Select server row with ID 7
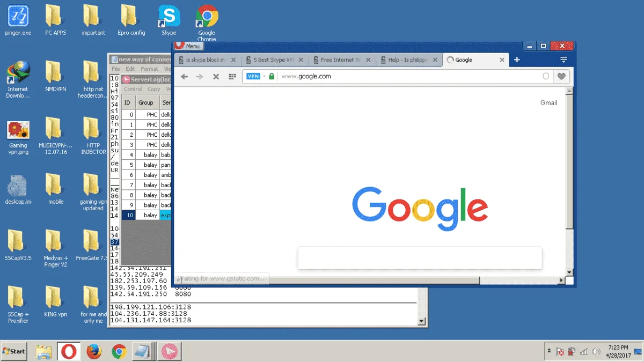The height and width of the screenshot is (362, 644). (x=147, y=184)
